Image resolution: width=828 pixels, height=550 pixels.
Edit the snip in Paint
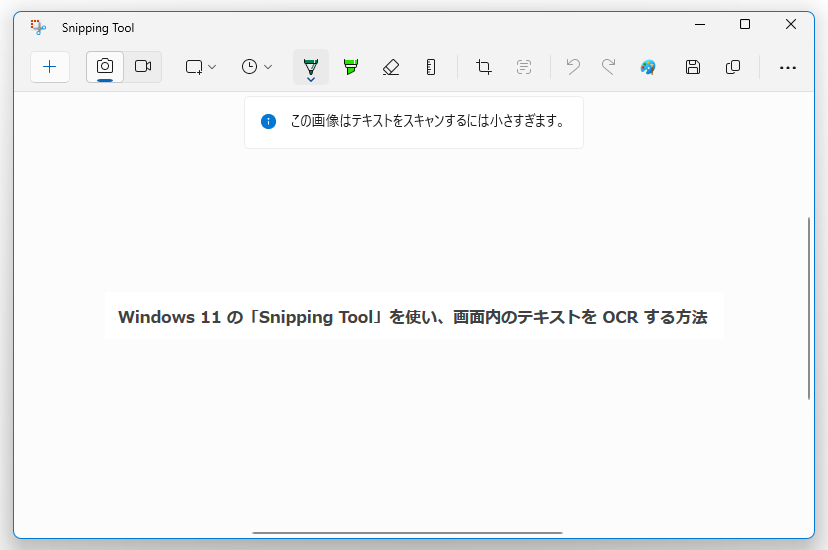coord(648,67)
